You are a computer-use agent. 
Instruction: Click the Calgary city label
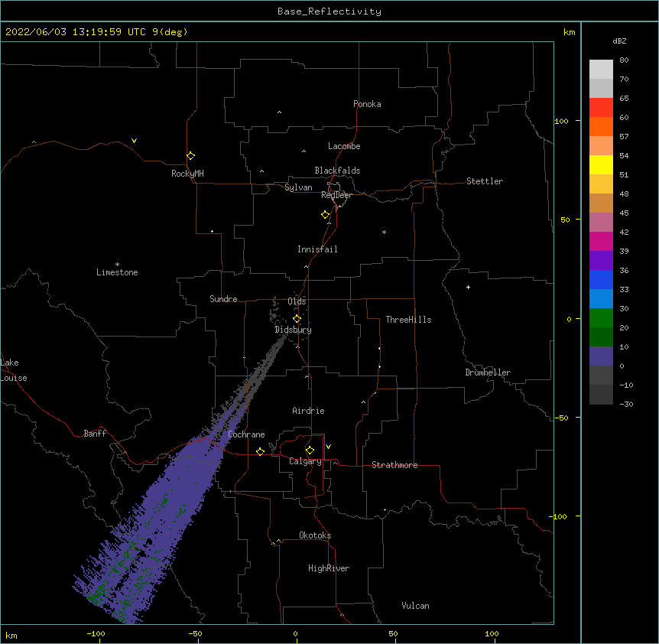tap(306, 461)
